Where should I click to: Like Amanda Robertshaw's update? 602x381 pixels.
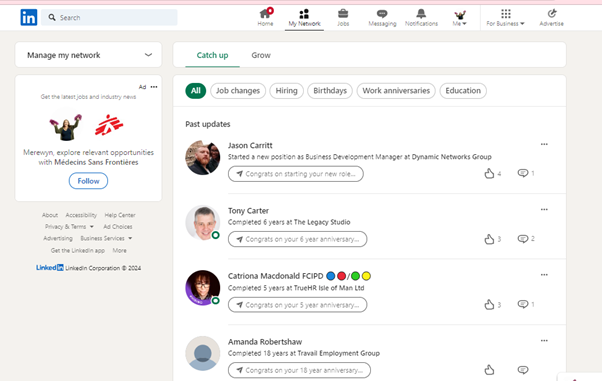(489, 370)
